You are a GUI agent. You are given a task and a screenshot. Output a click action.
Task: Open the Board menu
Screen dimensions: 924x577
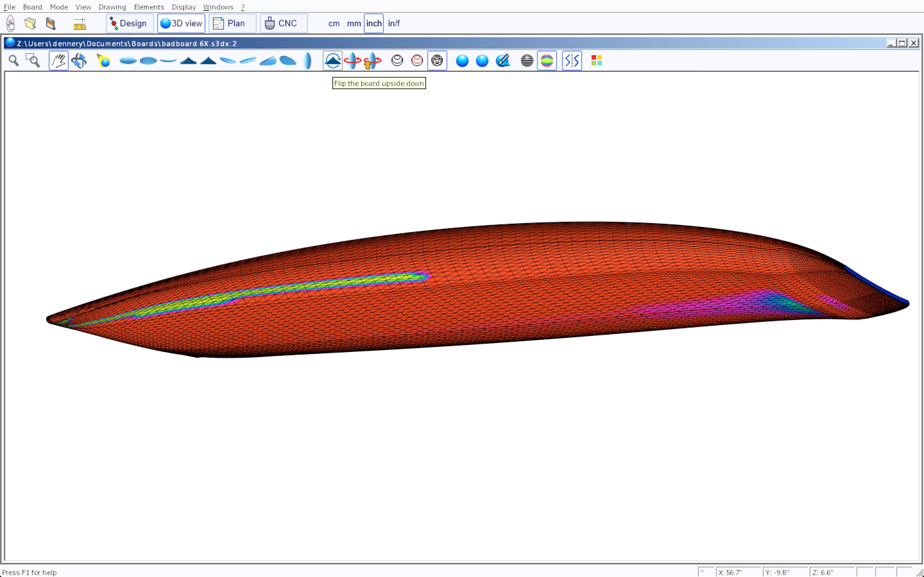(x=32, y=7)
